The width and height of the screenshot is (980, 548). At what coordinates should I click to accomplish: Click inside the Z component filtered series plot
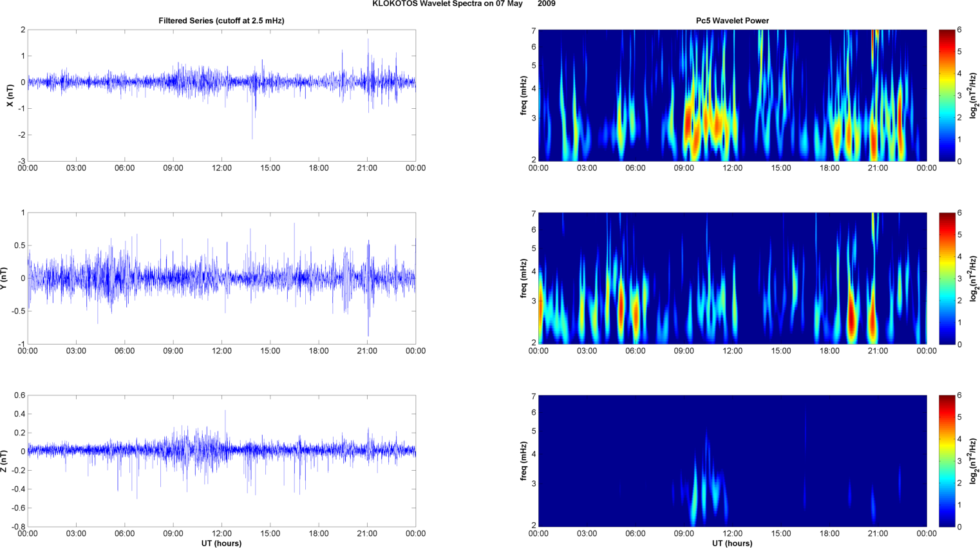click(221, 461)
